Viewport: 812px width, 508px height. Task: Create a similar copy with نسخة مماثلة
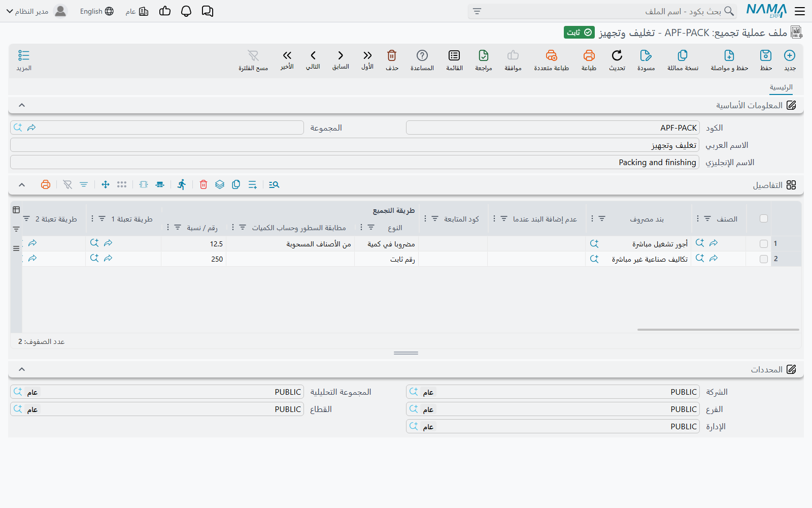tap(683, 55)
